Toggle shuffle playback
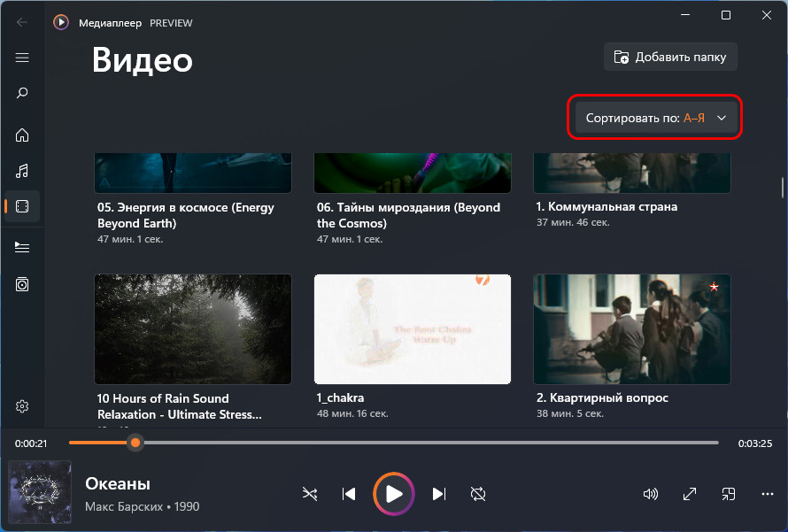788x532 pixels. (310, 494)
